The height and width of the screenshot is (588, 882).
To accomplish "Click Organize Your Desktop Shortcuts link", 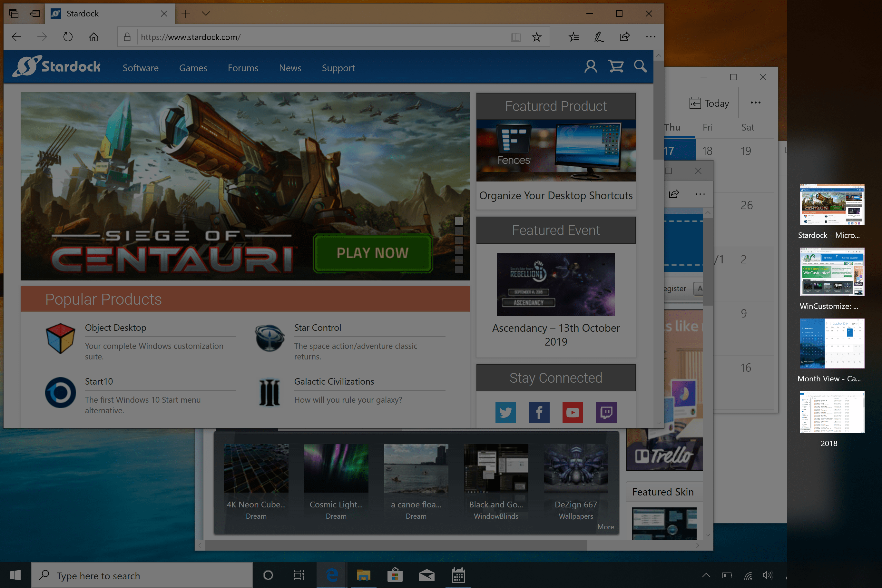I will 556,195.
